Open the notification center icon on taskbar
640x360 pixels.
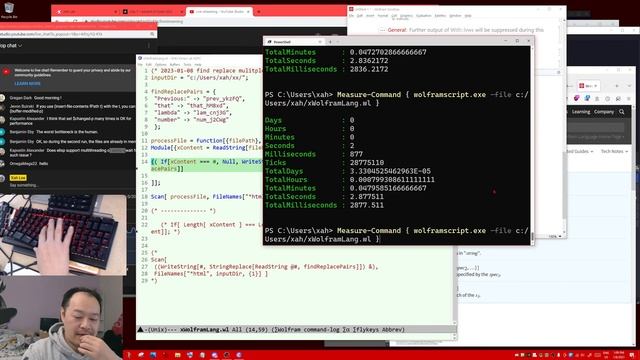pos(632,355)
